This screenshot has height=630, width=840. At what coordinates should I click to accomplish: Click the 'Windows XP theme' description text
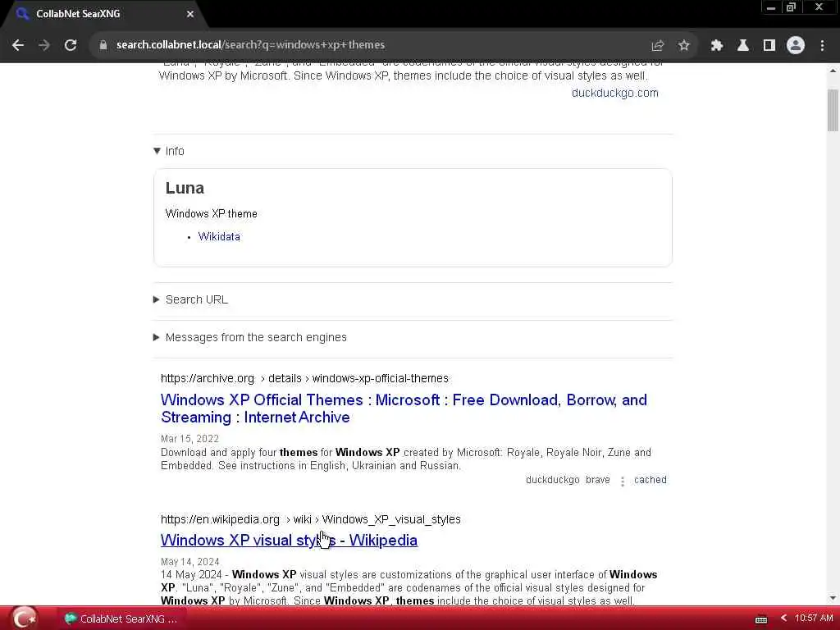pyautogui.click(x=211, y=214)
